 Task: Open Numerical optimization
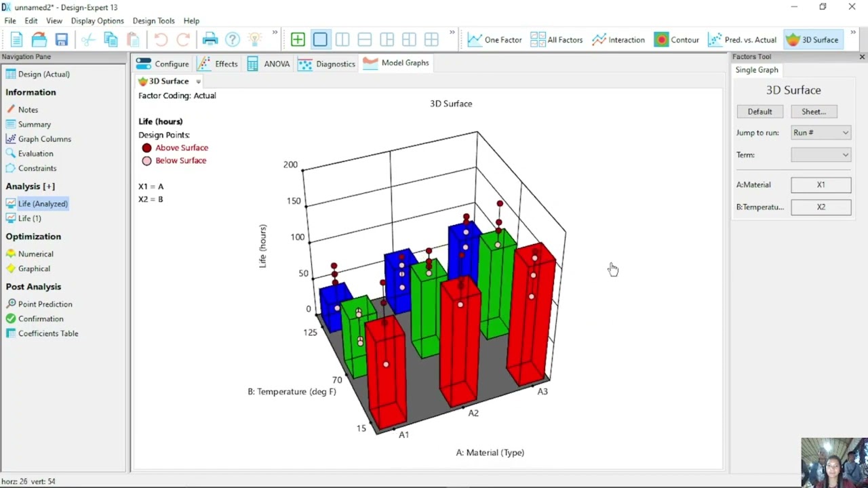click(30, 254)
